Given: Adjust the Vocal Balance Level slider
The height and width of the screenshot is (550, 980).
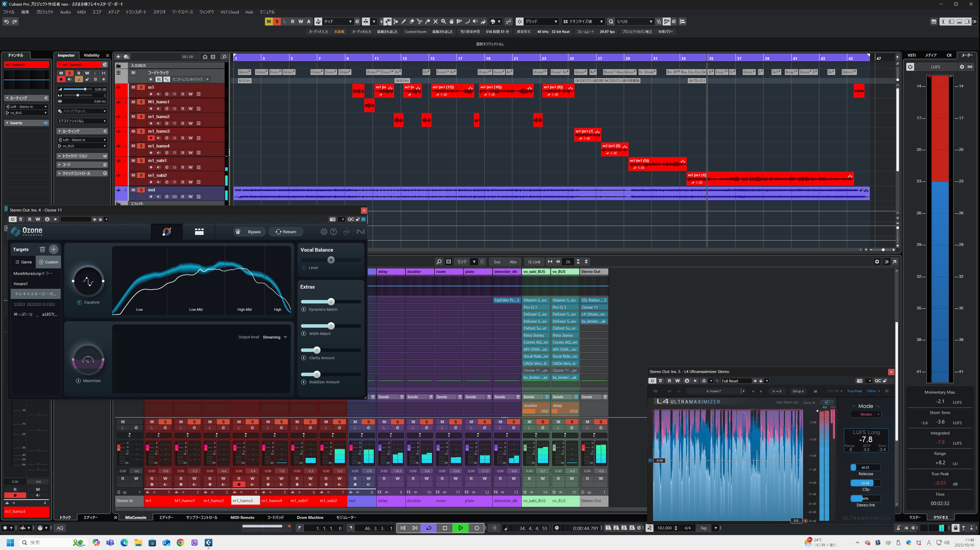Looking at the screenshot, I should (x=331, y=260).
